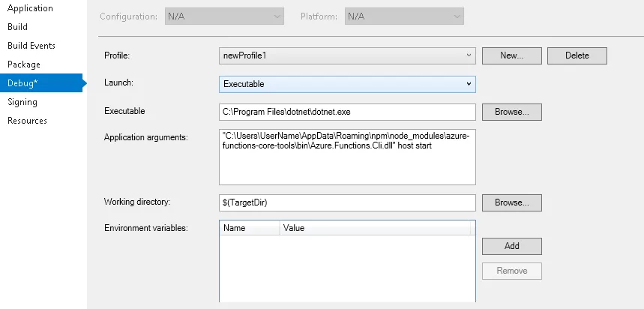Go to the Build Events tab
This screenshot has width=644, height=309.
coord(31,46)
